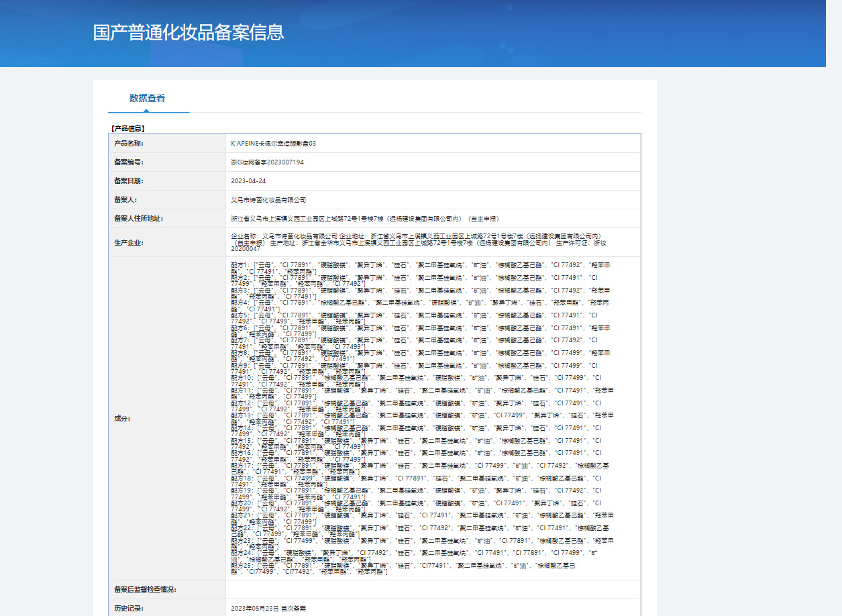Click the 备案人 row label
This screenshot has height=616, width=842.
point(125,199)
